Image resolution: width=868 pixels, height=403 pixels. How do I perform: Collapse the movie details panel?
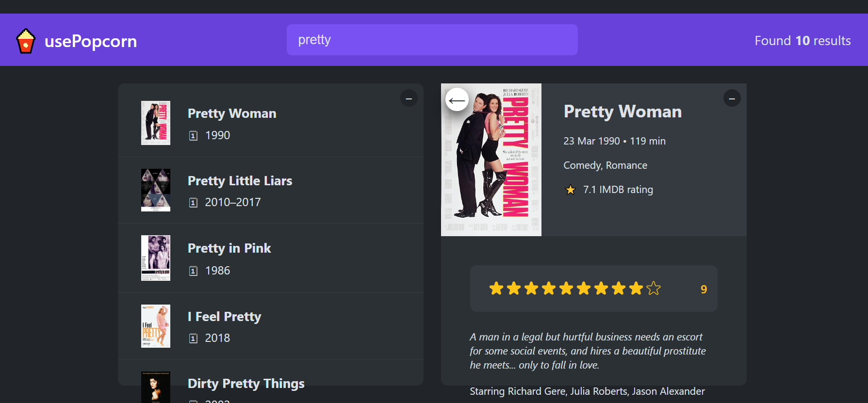click(732, 98)
